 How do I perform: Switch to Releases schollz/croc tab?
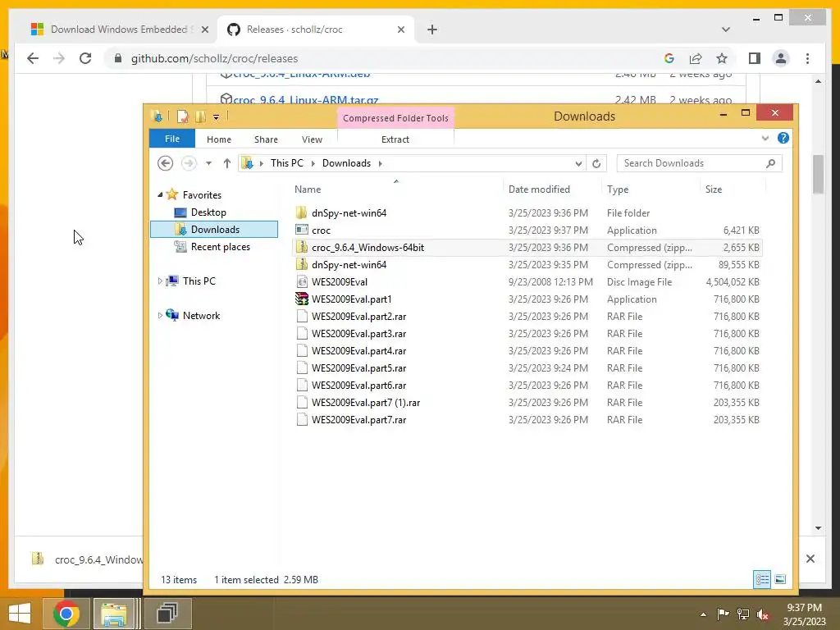pyautogui.click(x=316, y=30)
